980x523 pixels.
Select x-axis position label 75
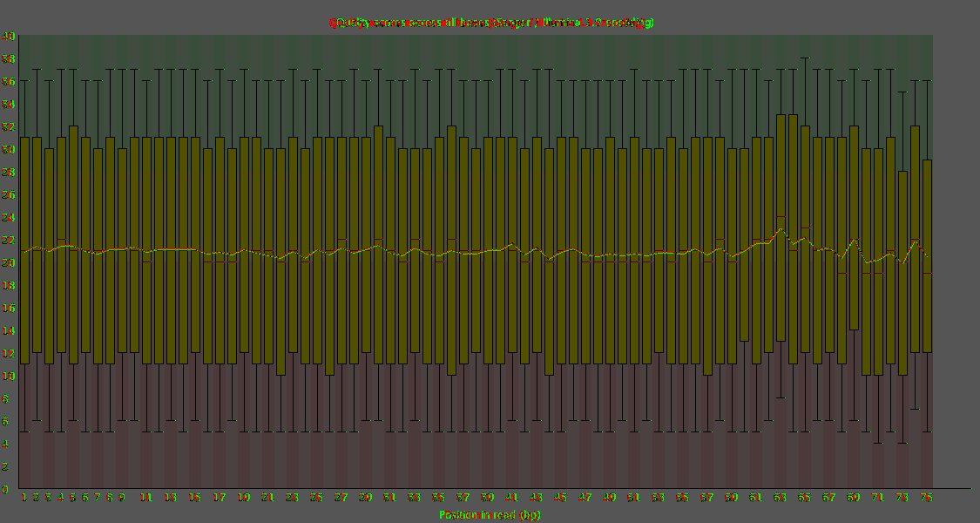click(927, 498)
